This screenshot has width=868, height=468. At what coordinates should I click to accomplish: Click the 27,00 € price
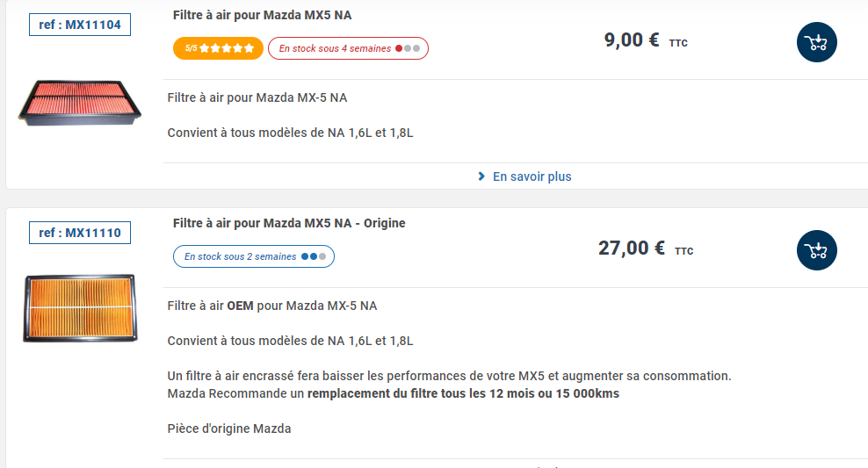[x=646, y=248]
